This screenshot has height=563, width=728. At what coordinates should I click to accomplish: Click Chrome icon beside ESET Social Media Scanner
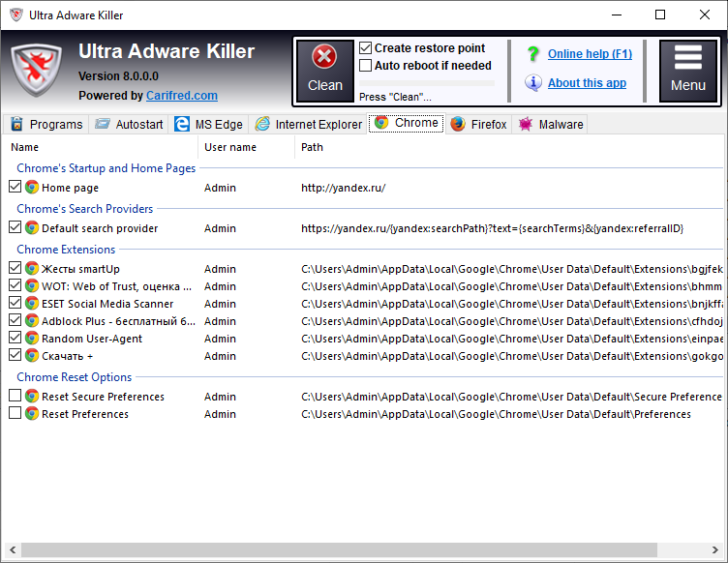point(32,303)
